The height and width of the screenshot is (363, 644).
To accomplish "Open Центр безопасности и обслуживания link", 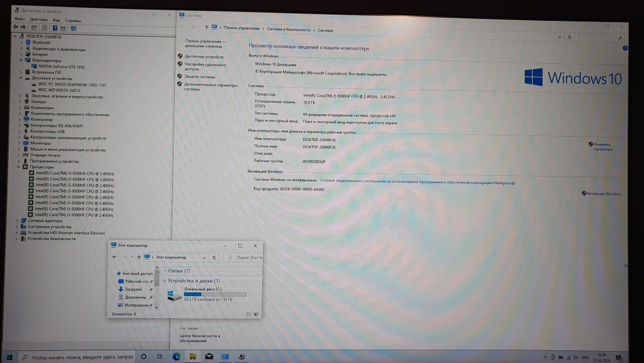I will [x=200, y=338].
